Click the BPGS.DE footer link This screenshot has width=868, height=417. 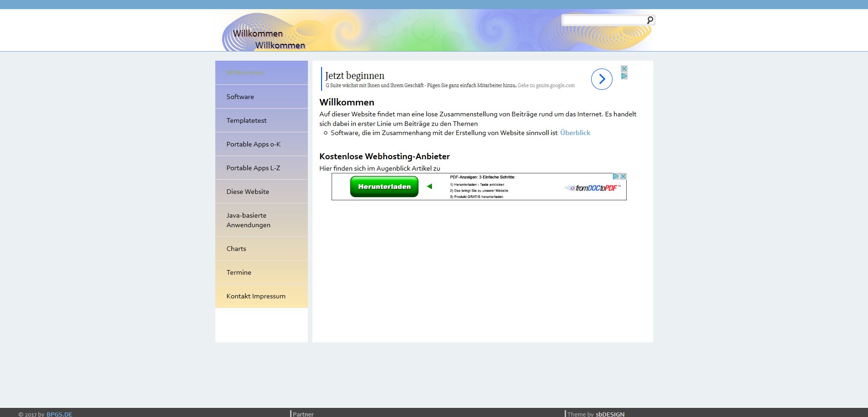59,414
